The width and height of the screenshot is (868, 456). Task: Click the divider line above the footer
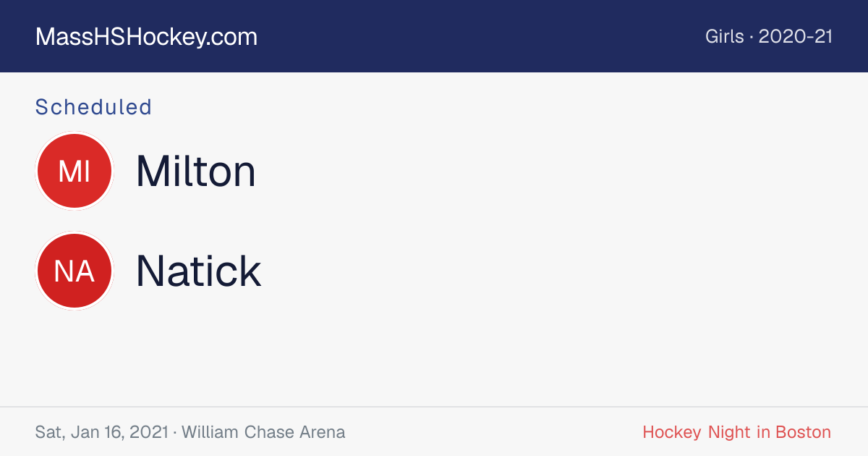tap(434, 407)
